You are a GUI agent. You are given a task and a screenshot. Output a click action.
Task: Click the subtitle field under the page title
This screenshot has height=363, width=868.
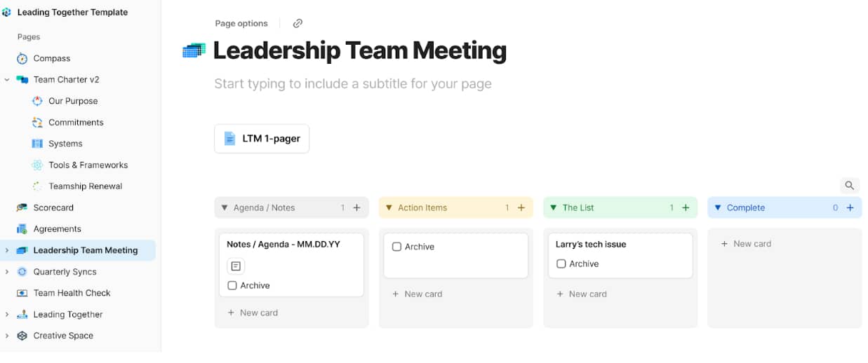pos(353,84)
